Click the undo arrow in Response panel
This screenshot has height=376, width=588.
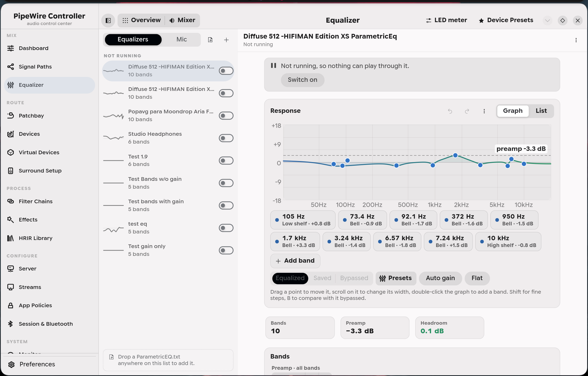450,111
